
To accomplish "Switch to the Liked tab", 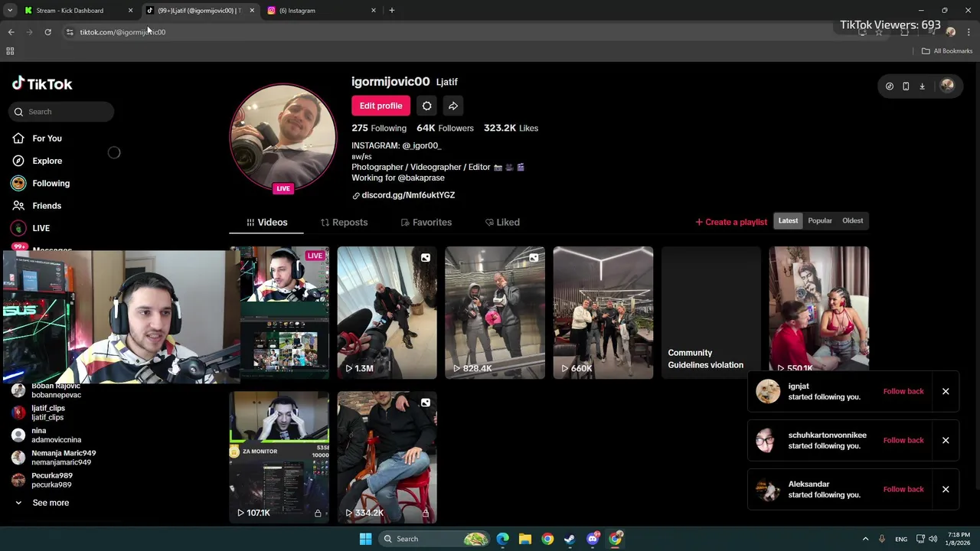I will [x=502, y=222].
